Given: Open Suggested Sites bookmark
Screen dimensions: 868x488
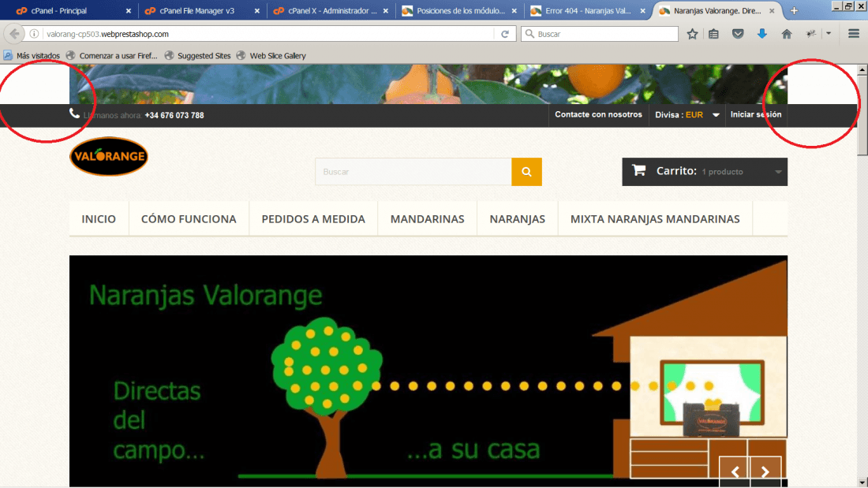Looking at the screenshot, I should coord(197,55).
